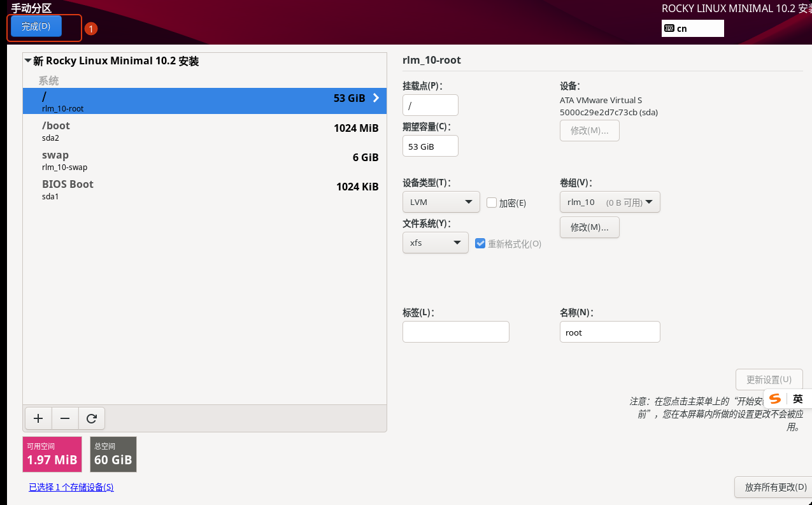Click the keyboard layout cn indicator

pyautogui.click(x=693, y=28)
